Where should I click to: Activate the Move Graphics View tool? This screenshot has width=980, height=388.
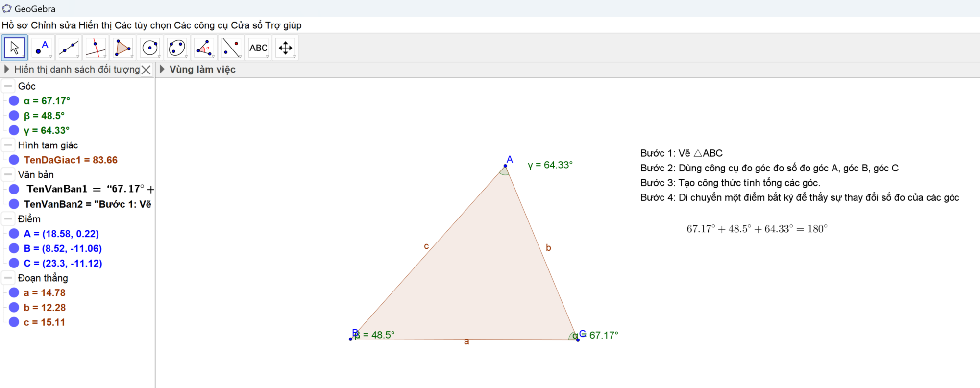point(285,48)
